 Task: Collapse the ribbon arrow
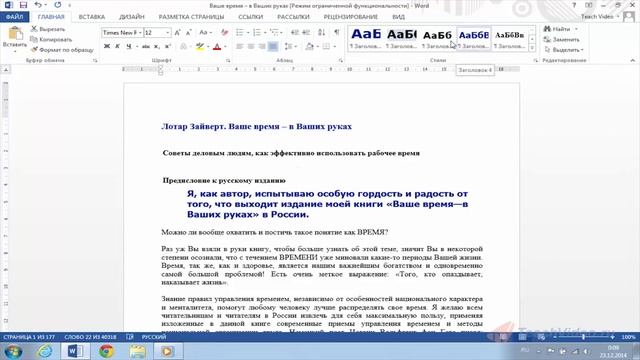click(x=632, y=60)
